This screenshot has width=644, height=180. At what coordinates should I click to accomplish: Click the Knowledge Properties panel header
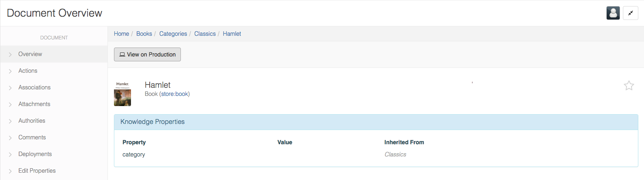coord(152,122)
